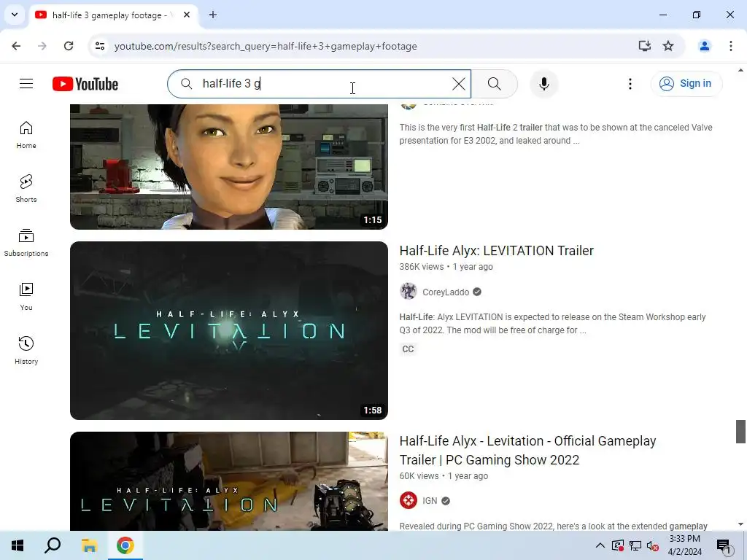747x560 pixels.
Task: Open the muted volume tray icon
Action: (653, 545)
